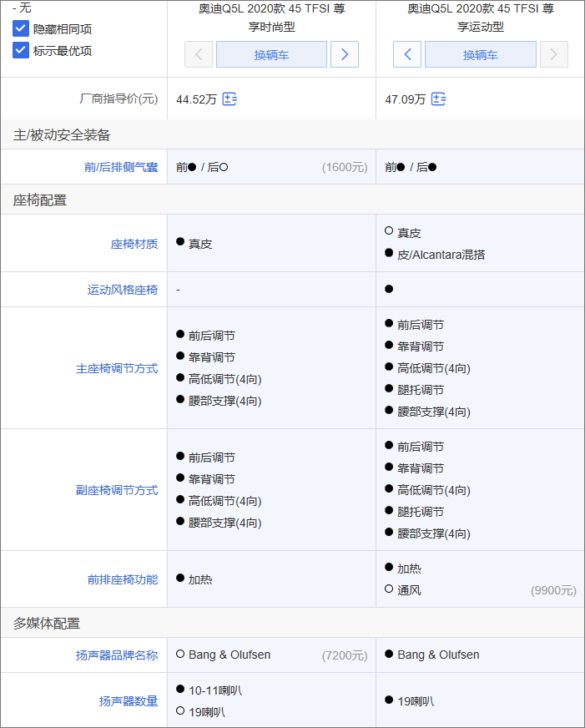Click the 47.09万 price

(x=405, y=99)
